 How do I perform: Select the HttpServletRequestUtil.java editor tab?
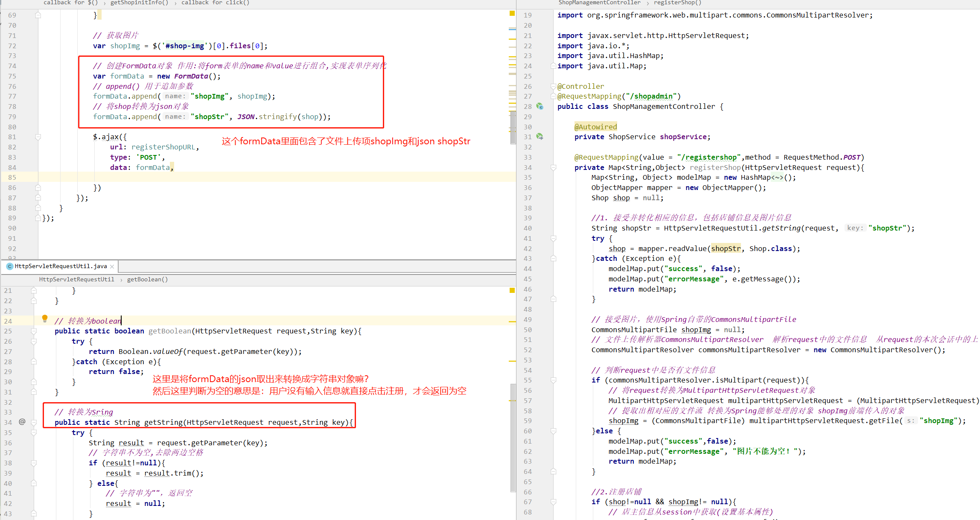pos(61,266)
